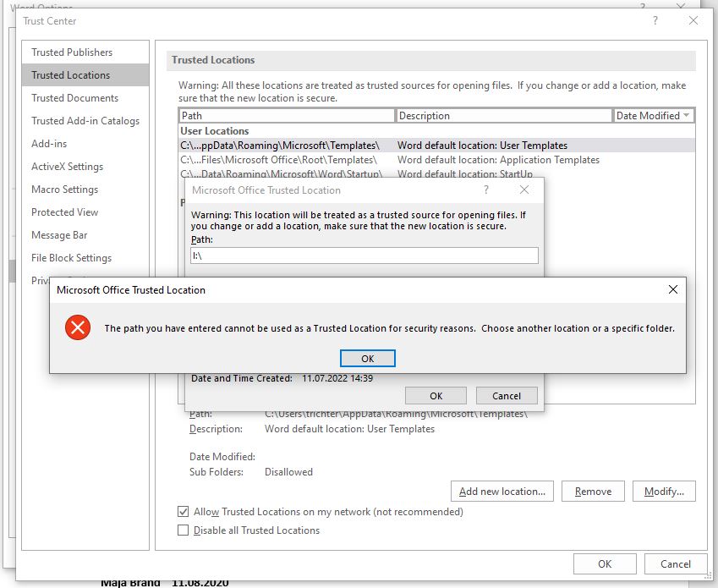Click Date and Time Created value 11.07.2022 14:39
The height and width of the screenshot is (588, 718).
click(337, 378)
